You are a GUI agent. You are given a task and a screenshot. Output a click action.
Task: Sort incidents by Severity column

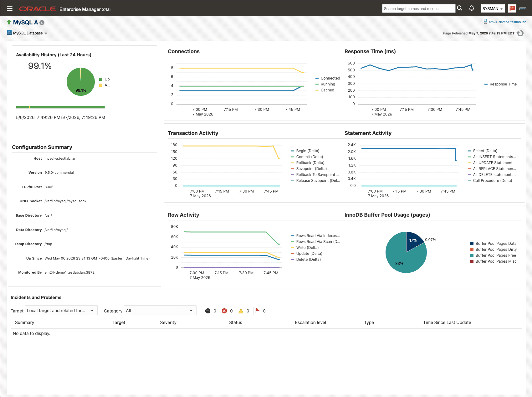pos(168,322)
